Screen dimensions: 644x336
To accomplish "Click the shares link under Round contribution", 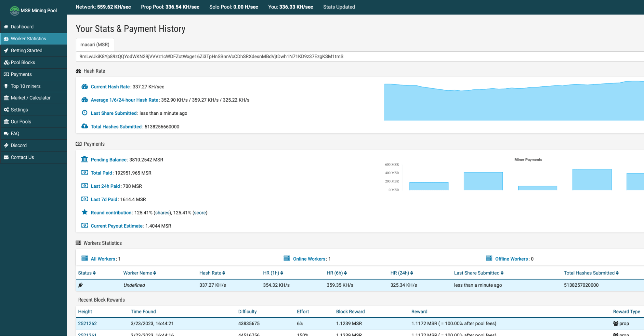I will pos(162,212).
